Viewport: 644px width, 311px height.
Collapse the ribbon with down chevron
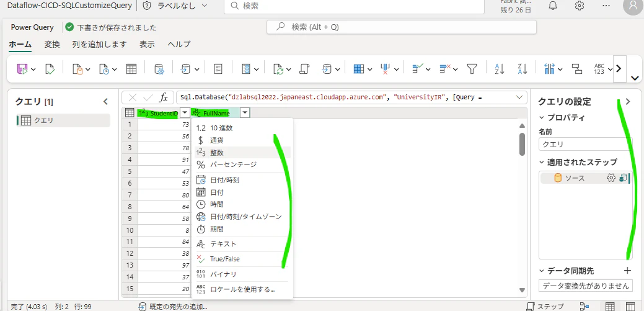[x=635, y=78]
